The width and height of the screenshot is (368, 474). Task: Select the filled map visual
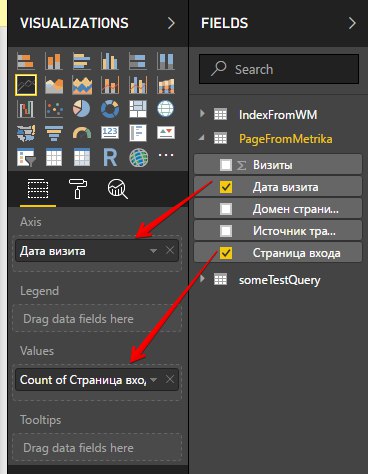pos(26,133)
